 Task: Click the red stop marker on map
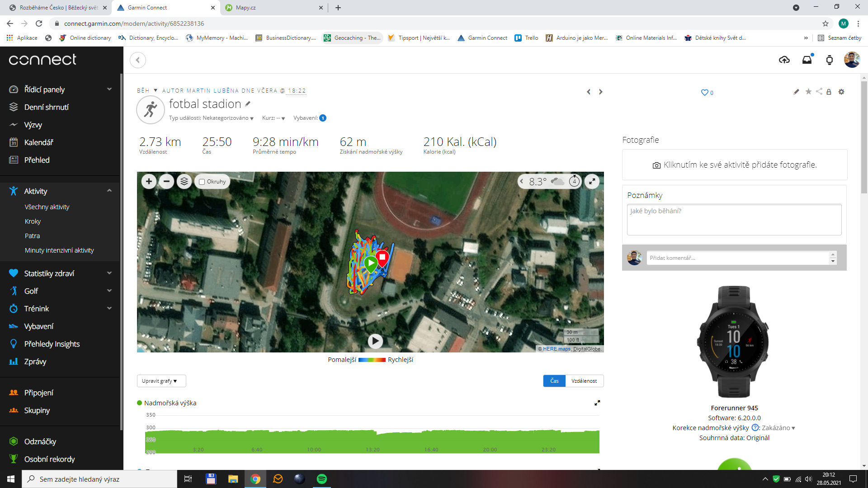tap(382, 258)
